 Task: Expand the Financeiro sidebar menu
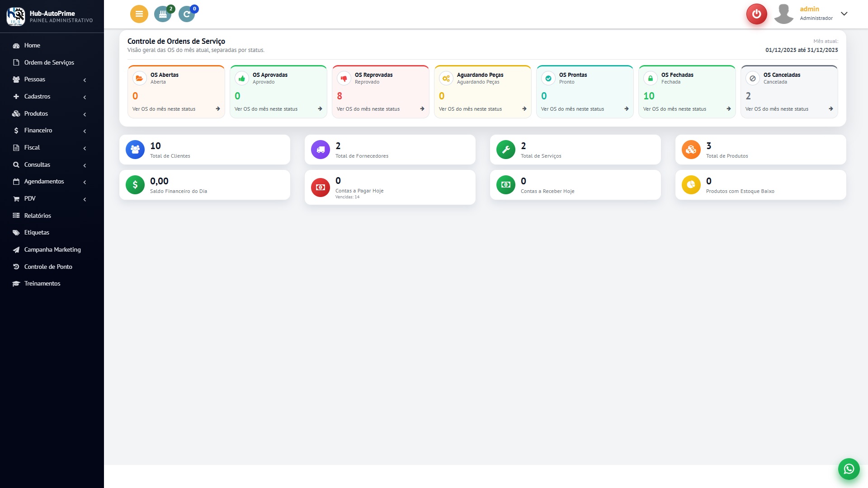[x=38, y=130]
